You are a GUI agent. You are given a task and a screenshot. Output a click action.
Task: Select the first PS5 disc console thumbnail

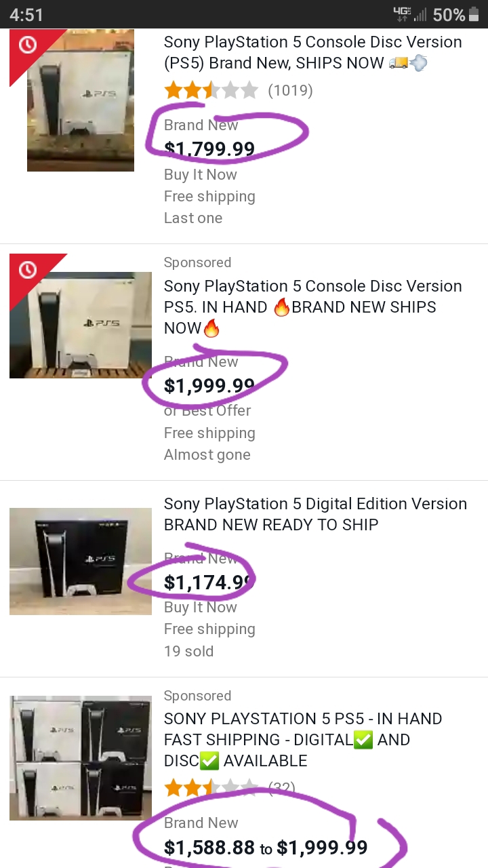[80, 100]
